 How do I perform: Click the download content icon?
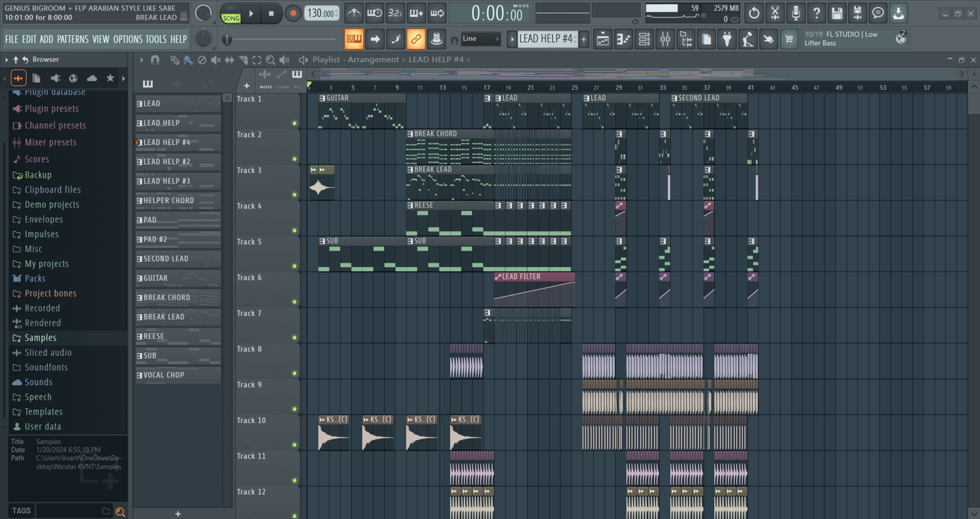coord(899,12)
